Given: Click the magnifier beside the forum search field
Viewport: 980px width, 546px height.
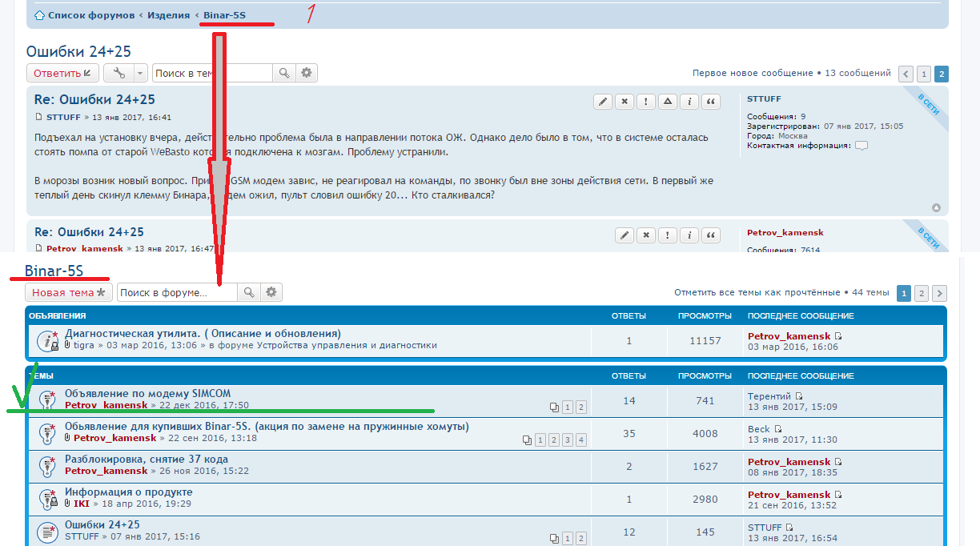Looking at the screenshot, I should [x=249, y=292].
